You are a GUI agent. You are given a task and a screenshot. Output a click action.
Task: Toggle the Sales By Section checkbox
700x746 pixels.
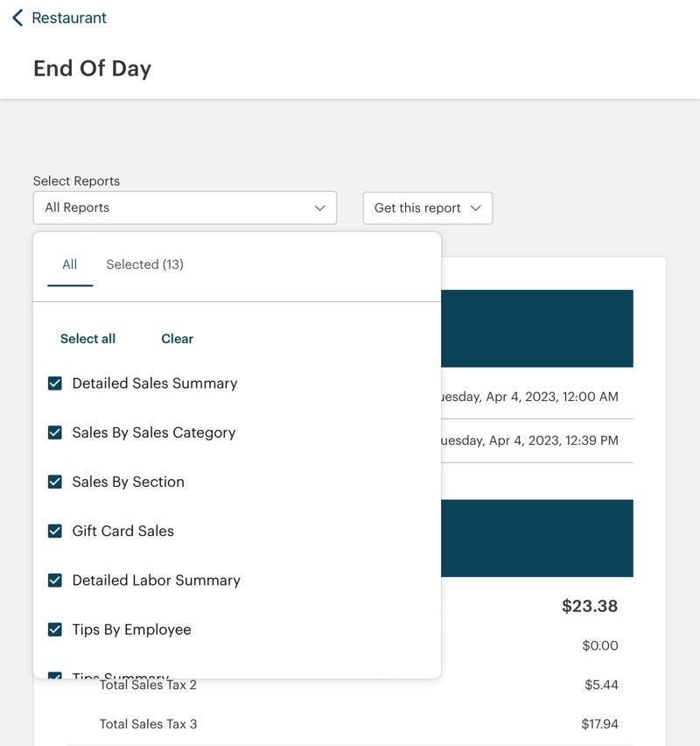55,482
